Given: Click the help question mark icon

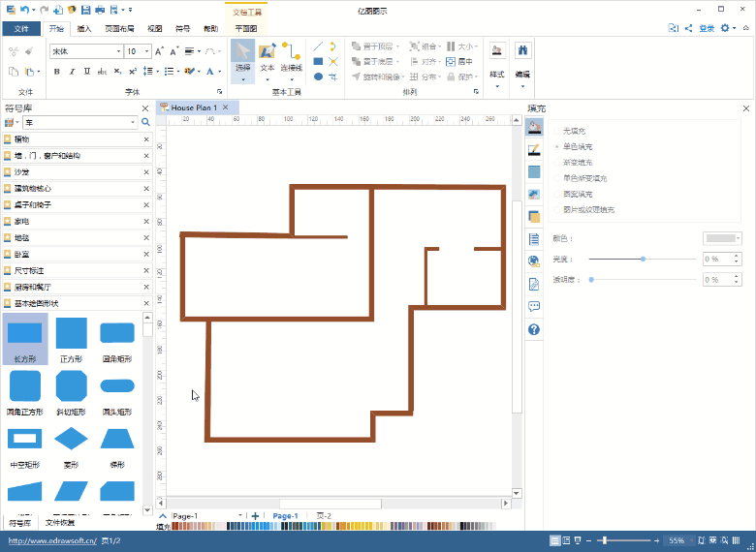Looking at the screenshot, I should click(534, 329).
